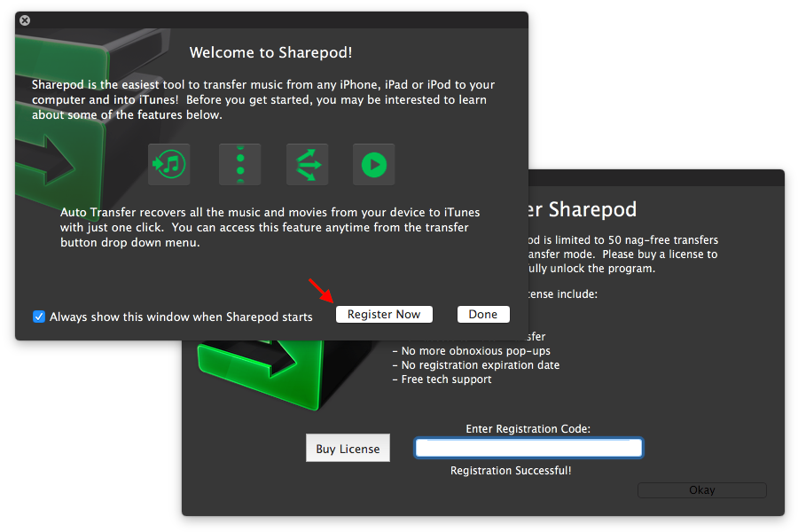Focus the Enter Registration Code field
The height and width of the screenshot is (532, 798).
[528, 448]
